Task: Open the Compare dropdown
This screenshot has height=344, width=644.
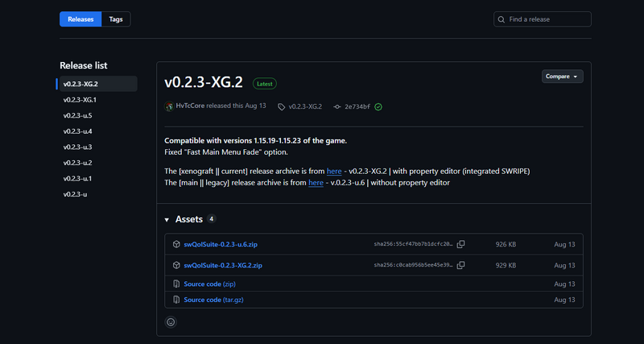Action: tap(562, 77)
